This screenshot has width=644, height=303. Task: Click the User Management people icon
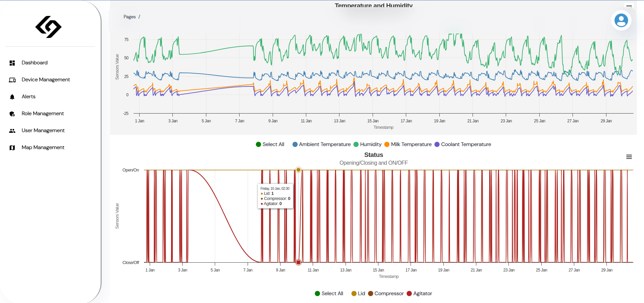point(12,131)
